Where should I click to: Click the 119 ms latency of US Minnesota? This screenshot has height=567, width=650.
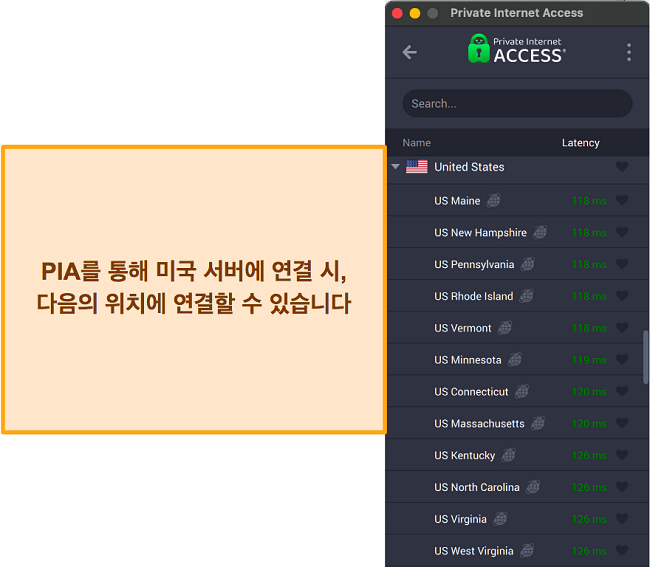point(589,360)
